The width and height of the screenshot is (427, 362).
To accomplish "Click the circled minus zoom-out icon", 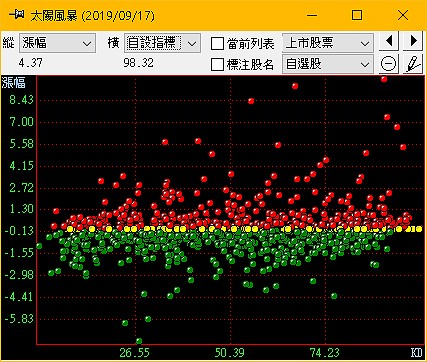I will pyautogui.click(x=389, y=64).
